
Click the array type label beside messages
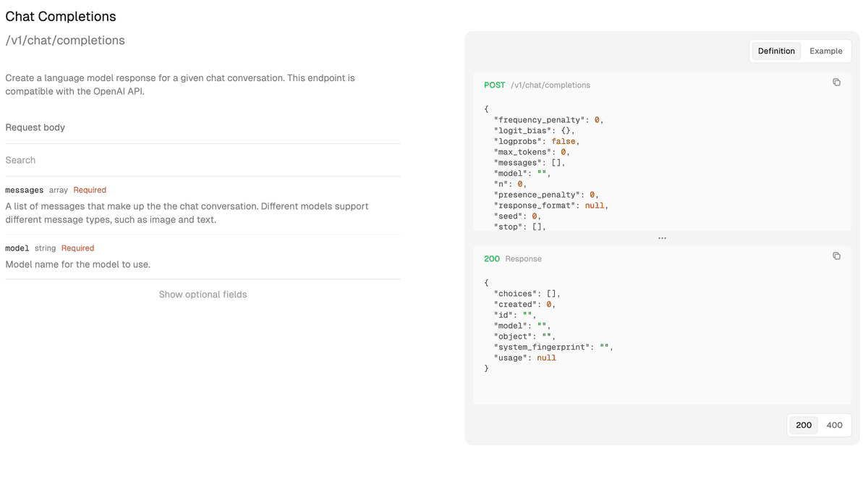click(58, 190)
